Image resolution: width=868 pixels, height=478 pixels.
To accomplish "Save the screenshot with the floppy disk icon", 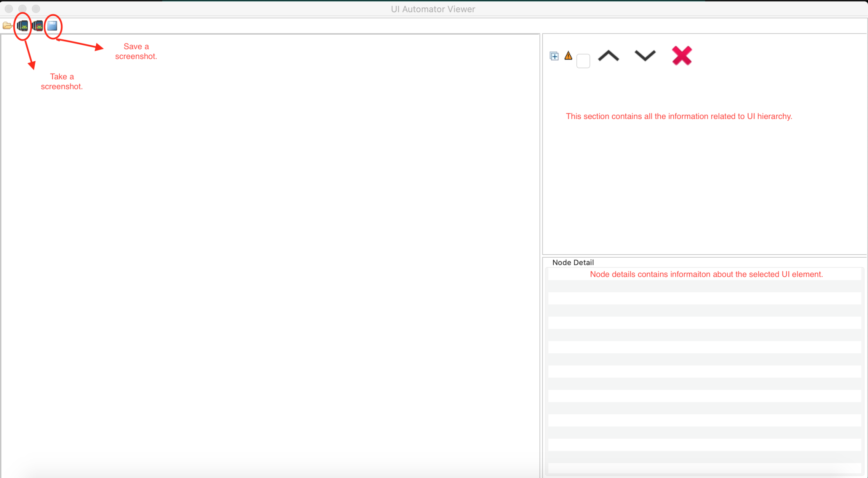I will (x=52, y=26).
